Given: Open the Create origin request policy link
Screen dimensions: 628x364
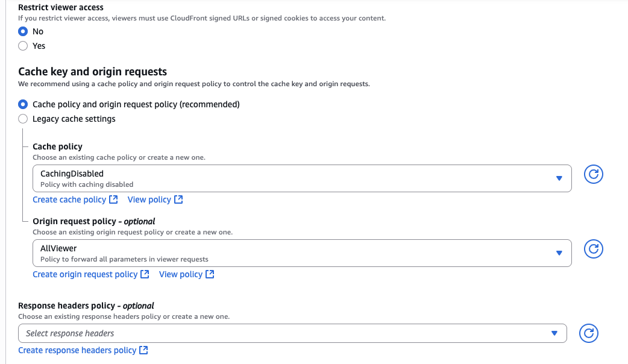Looking at the screenshot, I should pos(85,274).
